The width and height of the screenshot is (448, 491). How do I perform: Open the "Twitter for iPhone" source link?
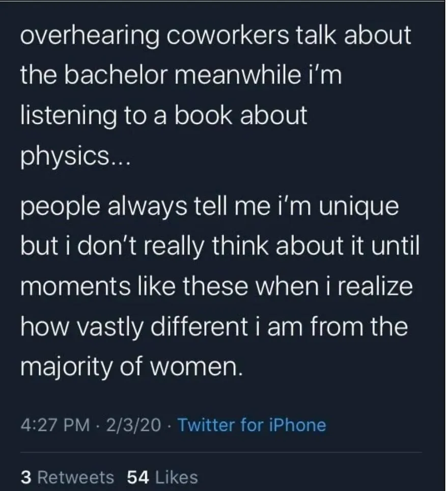coord(251,425)
